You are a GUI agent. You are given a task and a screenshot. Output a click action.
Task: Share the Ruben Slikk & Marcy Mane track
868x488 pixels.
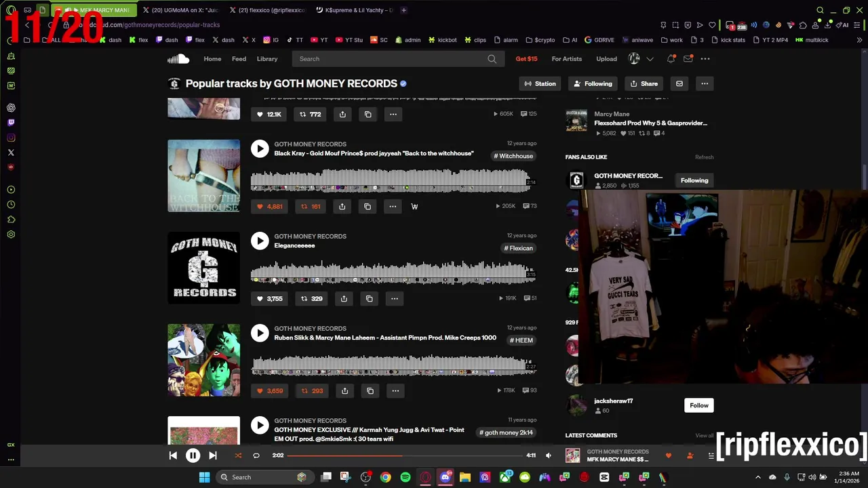tap(344, 390)
